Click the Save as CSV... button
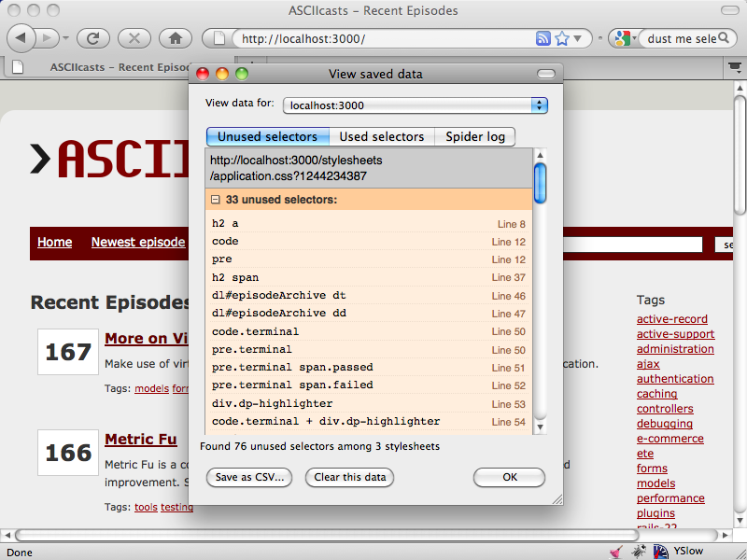 (249, 477)
